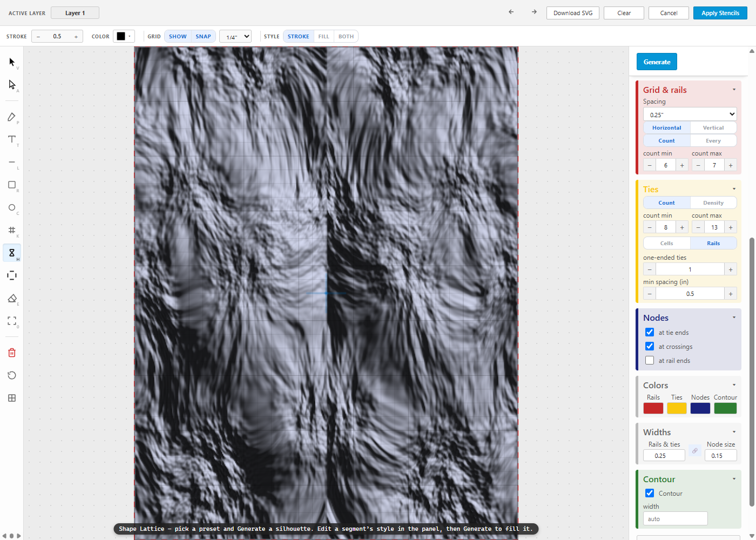Open the stroke color picker dropdown
The height and width of the screenshot is (540, 756).
pyautogui.click(x=124, y=37)
